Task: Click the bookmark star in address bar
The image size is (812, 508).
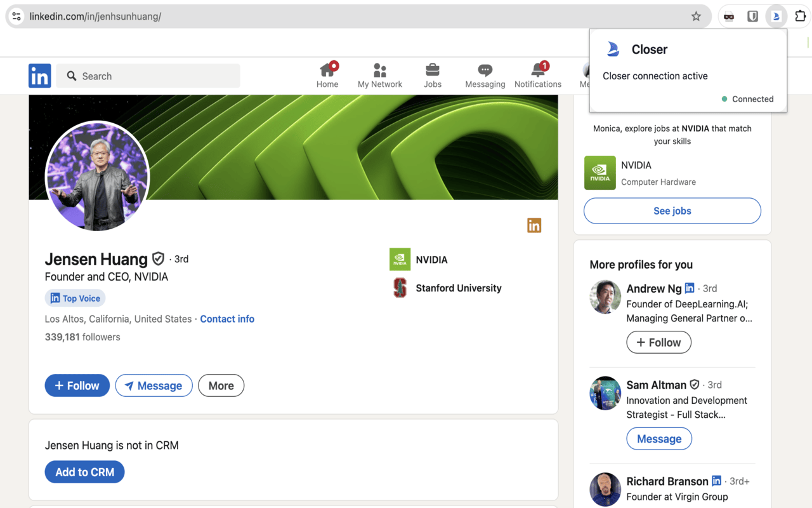Action: [696, 17]
